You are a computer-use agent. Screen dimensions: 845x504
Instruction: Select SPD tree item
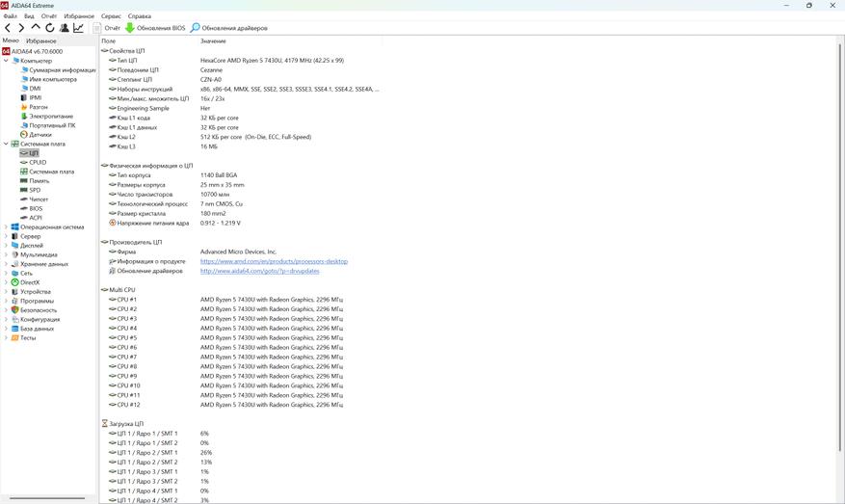31,190
